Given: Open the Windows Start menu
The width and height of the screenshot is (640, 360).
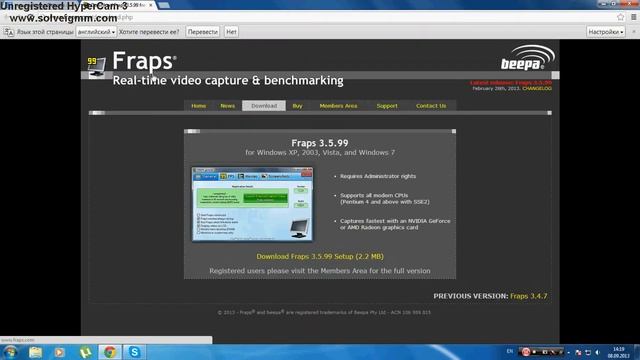Looking at the screenshot, I should pos(10,352).
